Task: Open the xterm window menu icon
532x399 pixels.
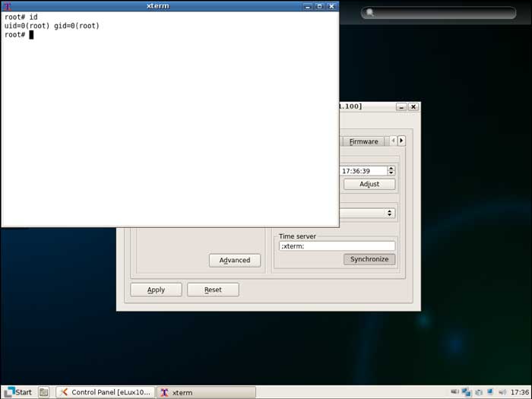Action: [x=8, y=6]
